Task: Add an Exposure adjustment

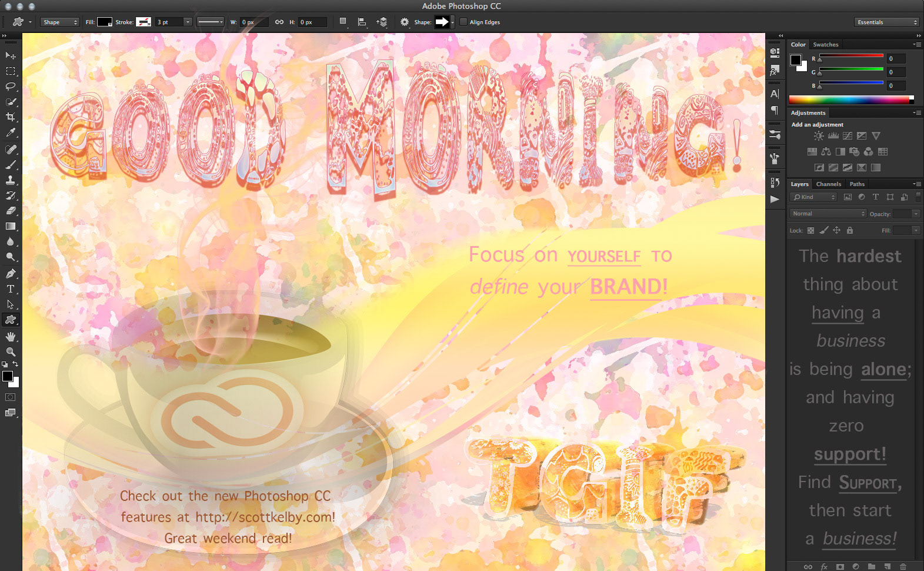Action: click(862, 136)
